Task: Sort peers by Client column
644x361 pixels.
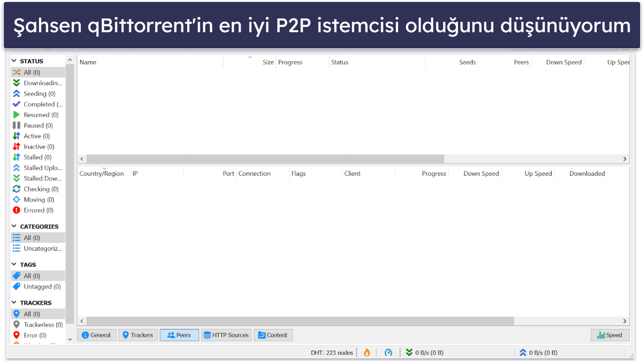Action: point(369,173)
